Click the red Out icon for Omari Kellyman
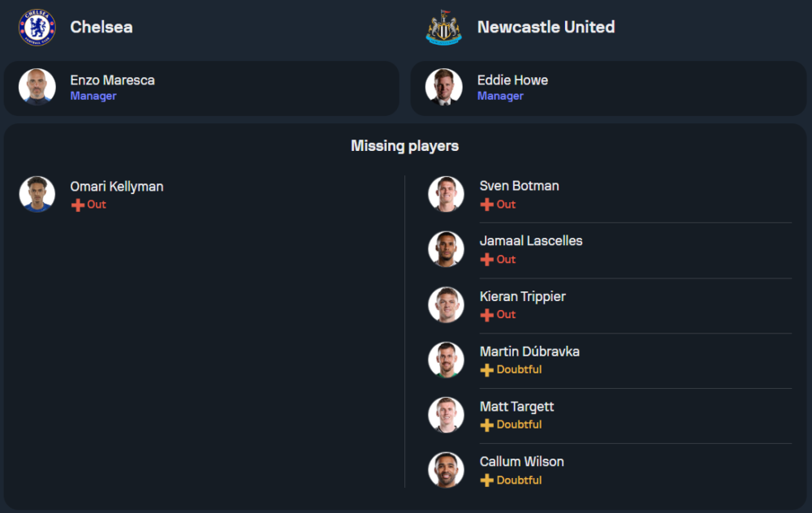 tap(78, 205)
